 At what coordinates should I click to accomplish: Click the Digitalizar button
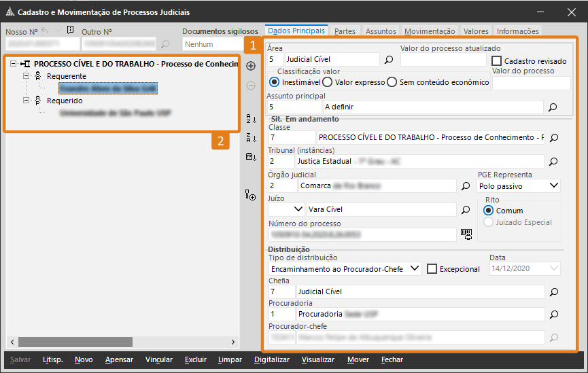pos(272,359)
